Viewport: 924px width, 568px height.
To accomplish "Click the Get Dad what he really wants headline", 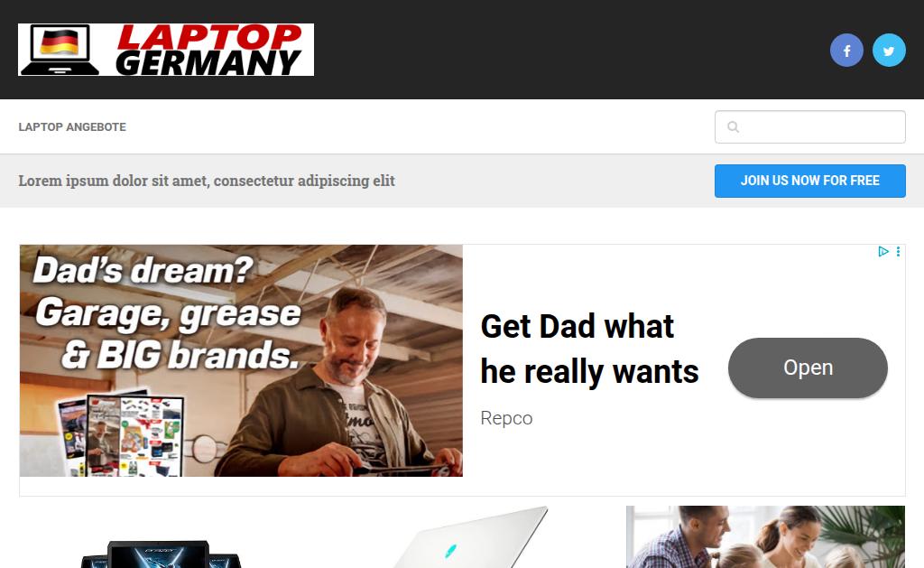I will tap(589, 349).
